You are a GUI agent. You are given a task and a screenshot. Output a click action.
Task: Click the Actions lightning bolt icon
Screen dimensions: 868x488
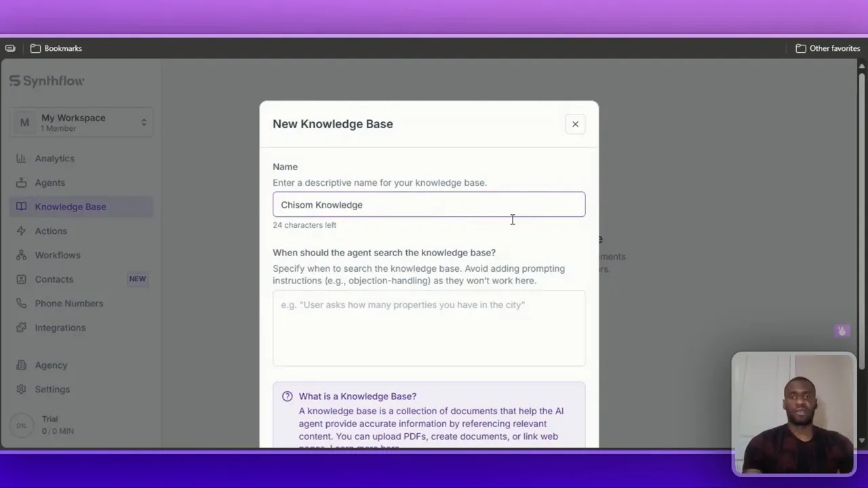21,231
